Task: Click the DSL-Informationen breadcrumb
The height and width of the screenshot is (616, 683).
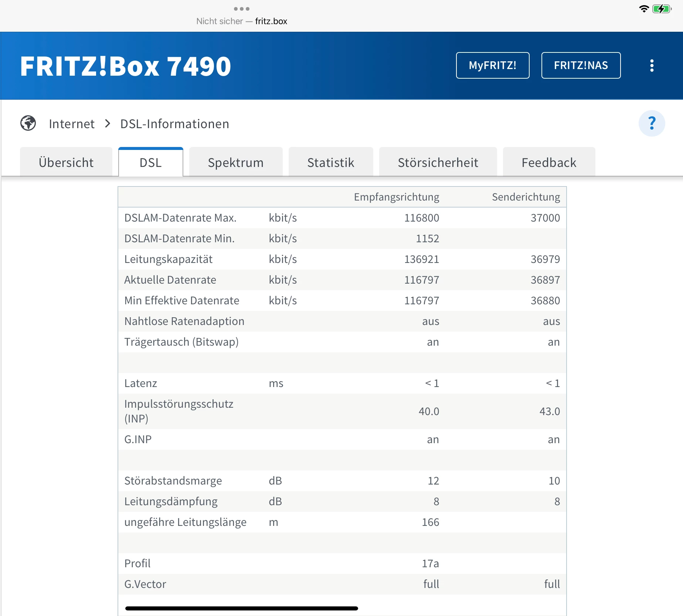Action: coord(175,124)
